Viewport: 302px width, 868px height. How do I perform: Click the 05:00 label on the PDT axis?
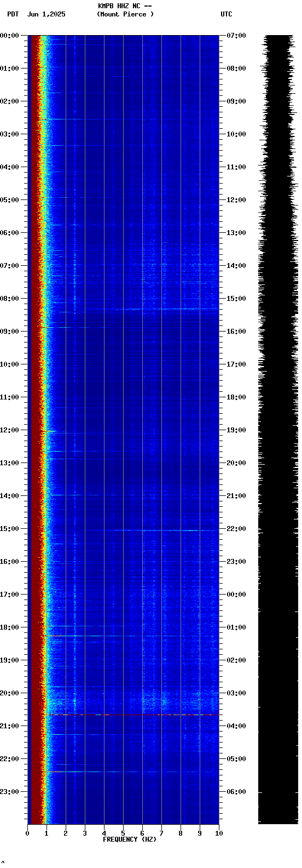point(9,200)
